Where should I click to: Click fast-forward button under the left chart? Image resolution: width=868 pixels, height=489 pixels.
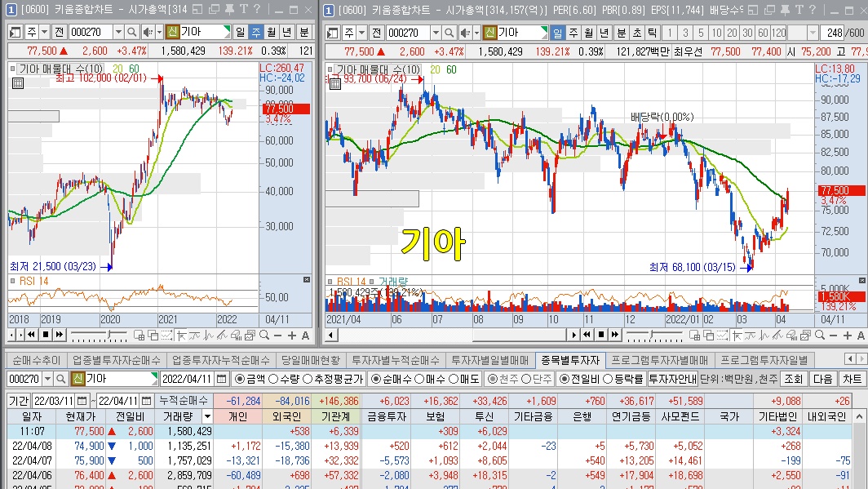60,335
